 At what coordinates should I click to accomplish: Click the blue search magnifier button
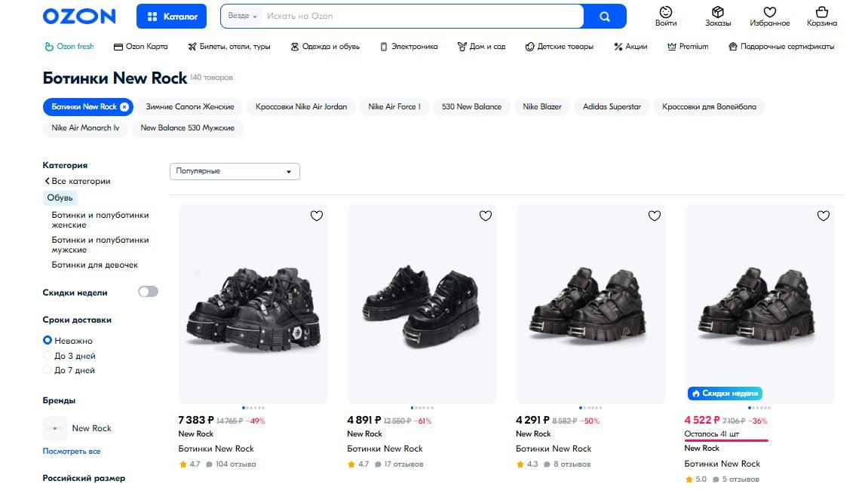tap(605, 16)
